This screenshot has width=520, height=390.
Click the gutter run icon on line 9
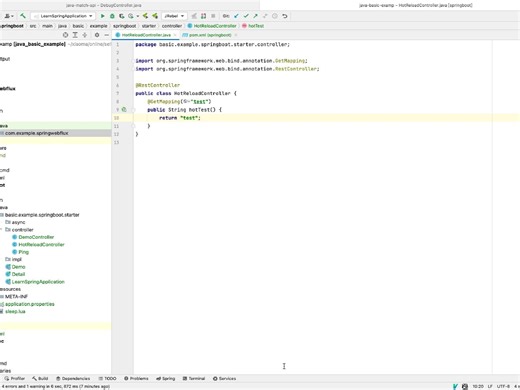click(124, 109)
